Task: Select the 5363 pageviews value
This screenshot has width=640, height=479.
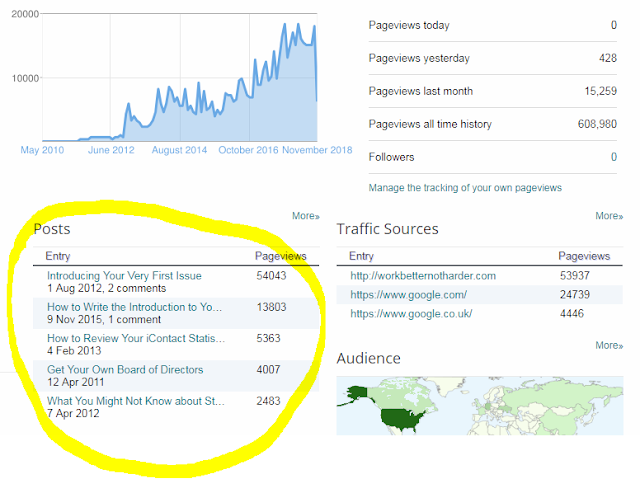Action: [268, 338]
